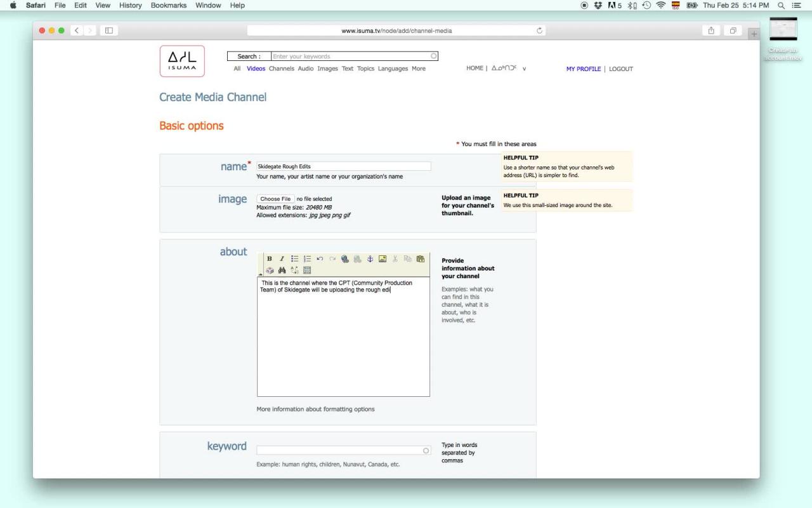
Task: Click in the keyword input field
Action: point(343,450)
